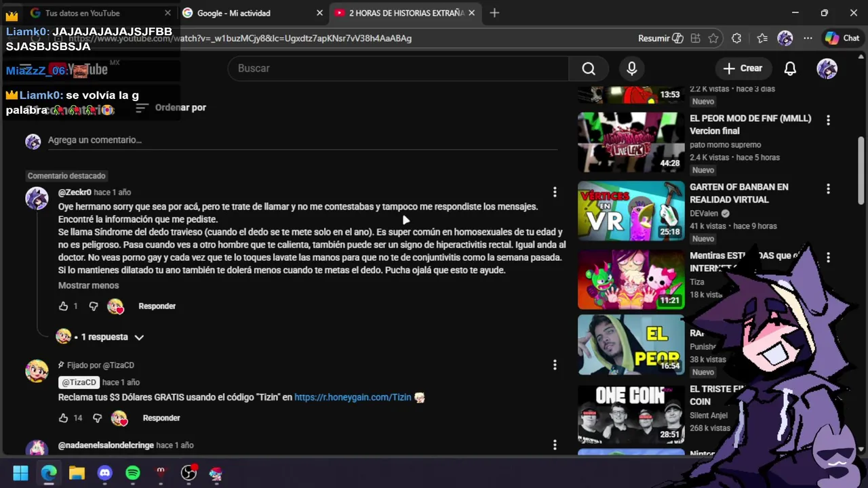This screenshot has width=868, height=488.
Task: Open Copilot Chat button
Action: pyautogui.click(x=842, y=39)
